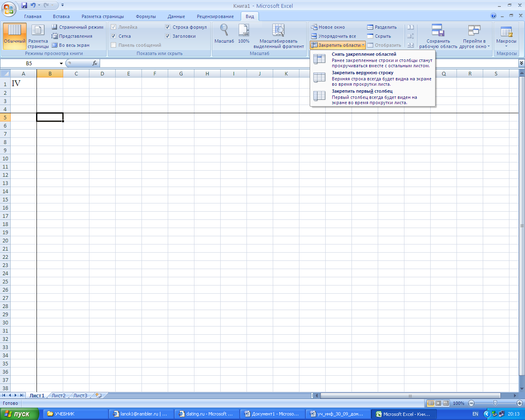Open Excel help question mark icon
This screenshot has width=525, height=420.
pyautogui.click(x=493, y=16)
